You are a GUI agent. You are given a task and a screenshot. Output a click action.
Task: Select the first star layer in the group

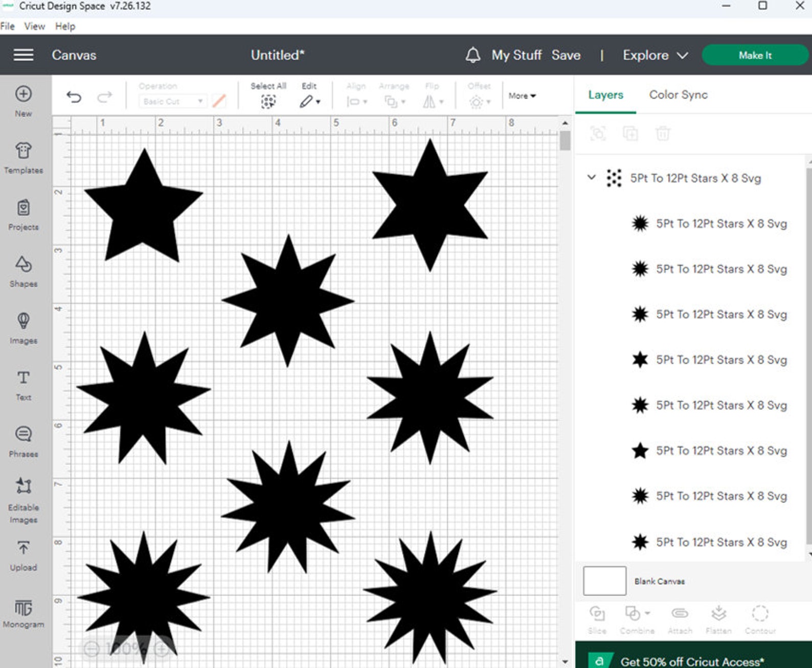click(x=709, y=223)
